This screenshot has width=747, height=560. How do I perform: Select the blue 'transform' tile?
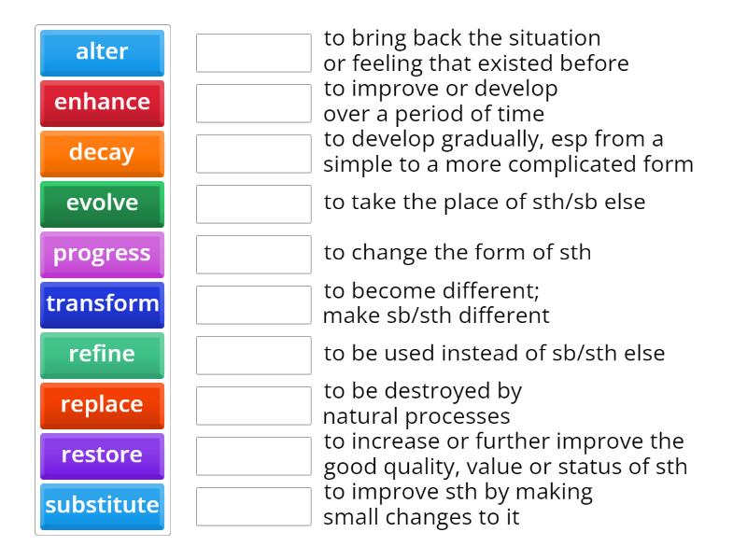(103, 303)
